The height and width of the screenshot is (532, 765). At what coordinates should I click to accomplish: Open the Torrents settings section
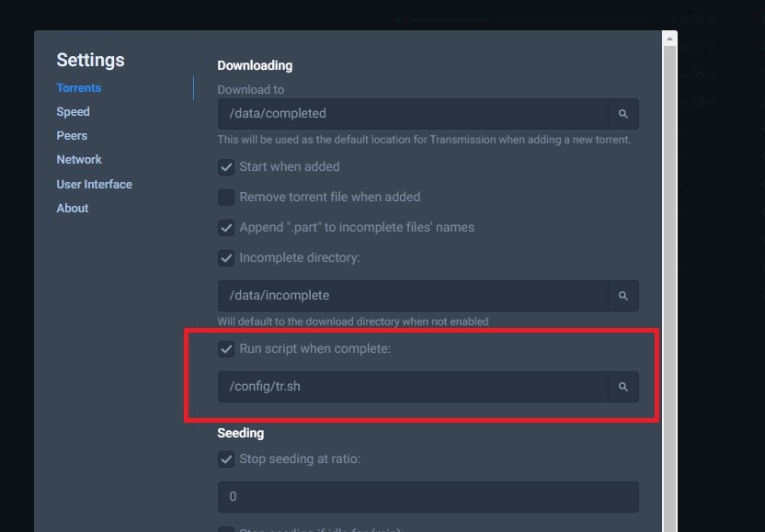(79, 88)
